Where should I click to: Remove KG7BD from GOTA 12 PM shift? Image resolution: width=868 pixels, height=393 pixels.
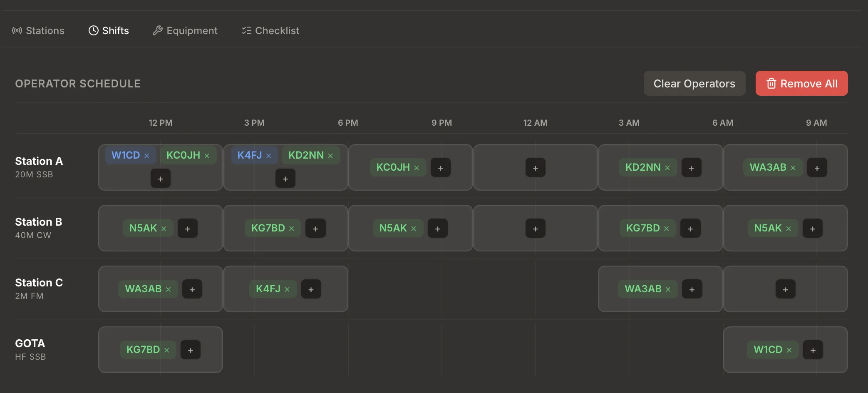click(x=166, y=350)
